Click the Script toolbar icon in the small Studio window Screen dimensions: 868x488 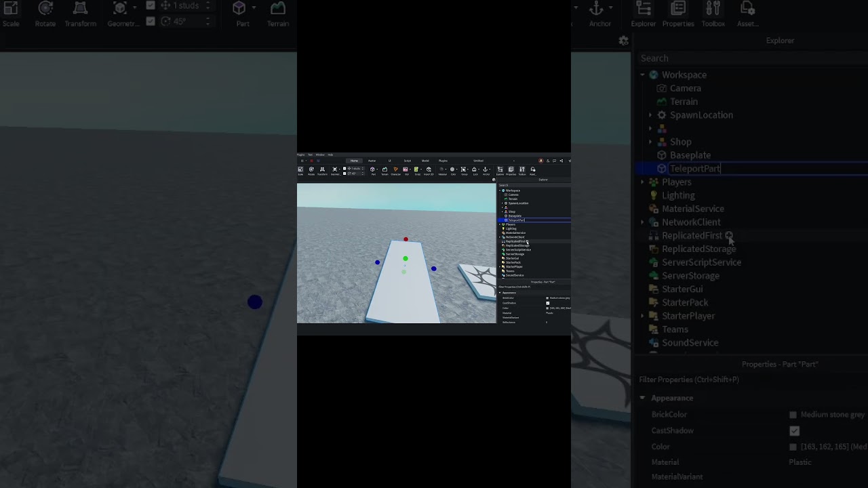click(418, 170)
